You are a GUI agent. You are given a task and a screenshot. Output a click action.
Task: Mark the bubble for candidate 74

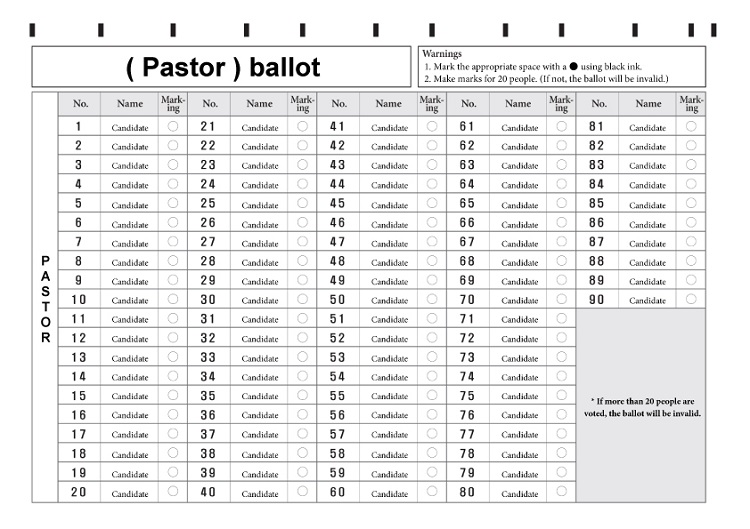pyautogui.click(x=561, y=376)
